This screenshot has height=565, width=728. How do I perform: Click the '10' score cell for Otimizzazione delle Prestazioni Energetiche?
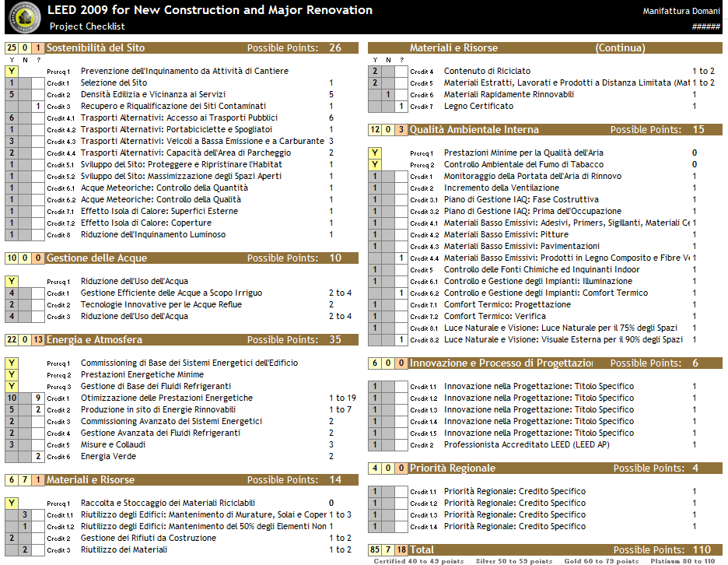tap(12, 398)
